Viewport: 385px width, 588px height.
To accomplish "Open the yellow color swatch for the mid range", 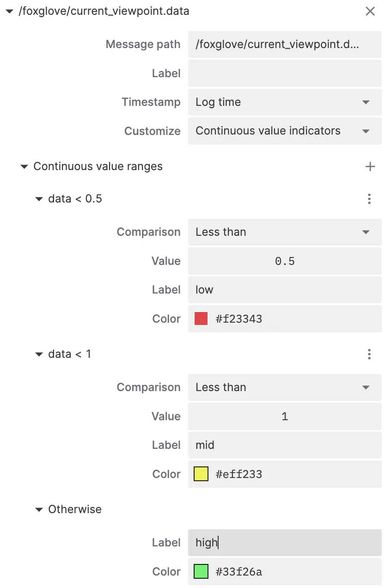I will coord(201,474).
